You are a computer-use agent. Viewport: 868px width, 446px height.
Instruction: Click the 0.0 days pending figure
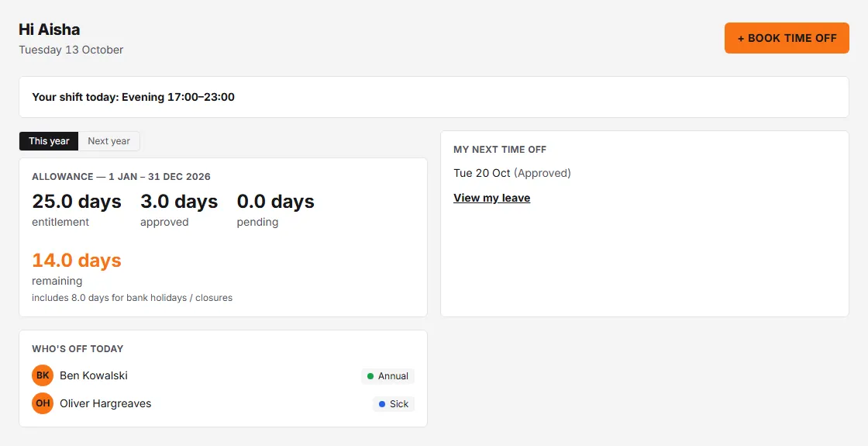coord(276,202)
